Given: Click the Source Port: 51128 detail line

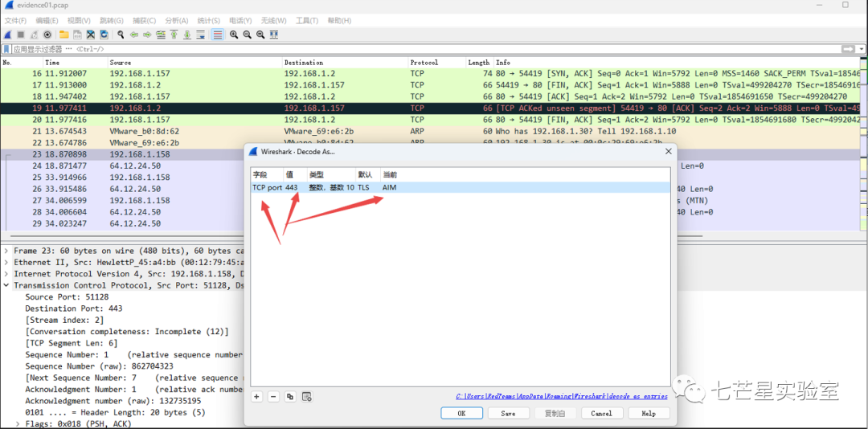Looking at the screenshot, I should point(67,296).
